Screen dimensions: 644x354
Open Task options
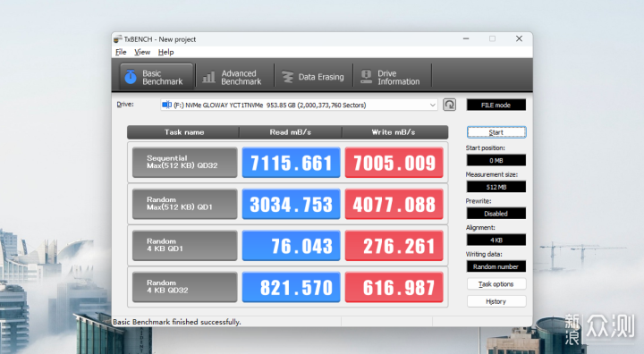(x=496, y=284)
